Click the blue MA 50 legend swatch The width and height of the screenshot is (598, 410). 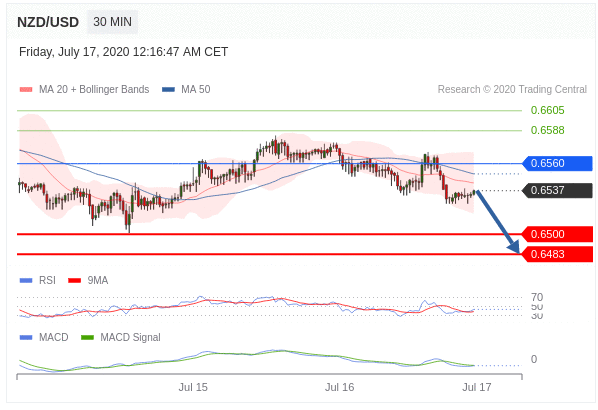pyautogui.click(x=168, y=90)
